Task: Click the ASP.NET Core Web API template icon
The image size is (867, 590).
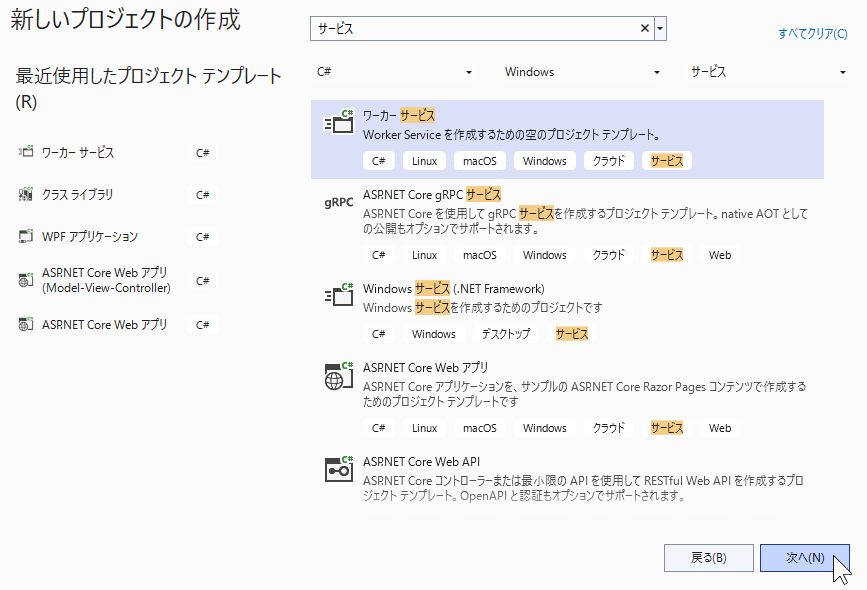Action: (338, 469)
